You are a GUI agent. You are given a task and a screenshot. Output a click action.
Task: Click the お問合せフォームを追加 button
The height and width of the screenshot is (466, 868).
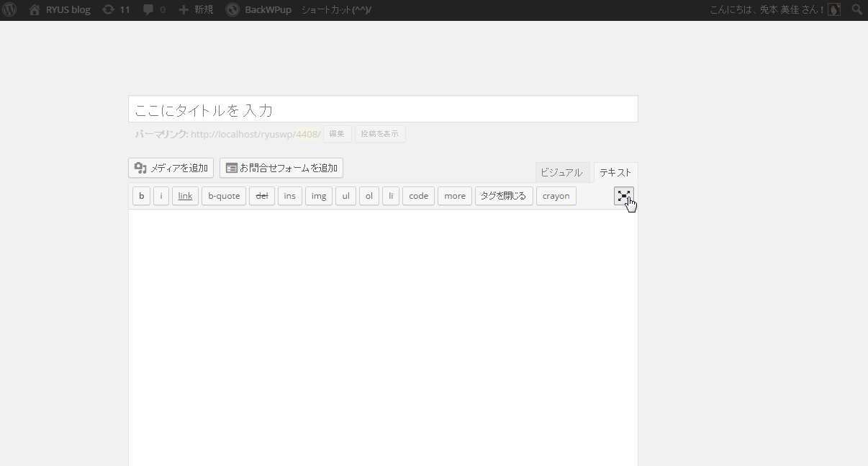[281, 168]
